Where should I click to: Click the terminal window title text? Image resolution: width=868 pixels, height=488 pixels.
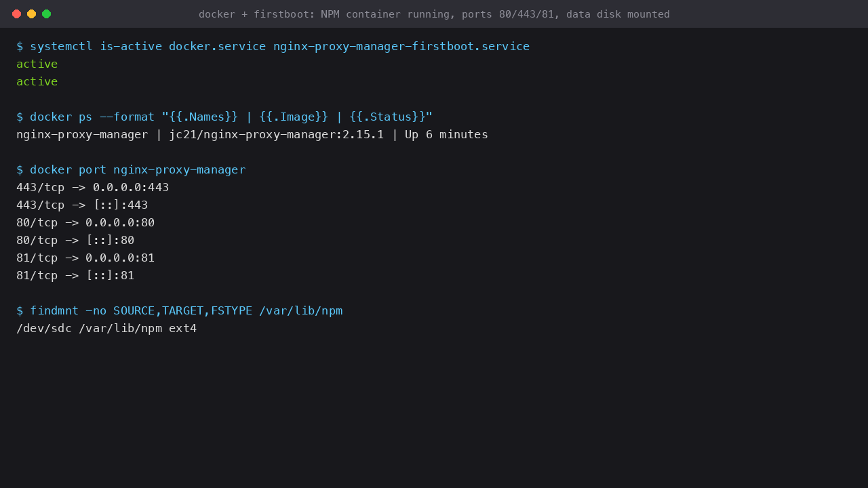pos(434,14)
